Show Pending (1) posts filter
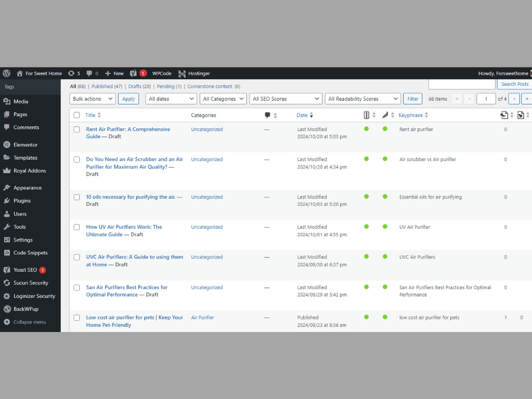 [169, 86]
